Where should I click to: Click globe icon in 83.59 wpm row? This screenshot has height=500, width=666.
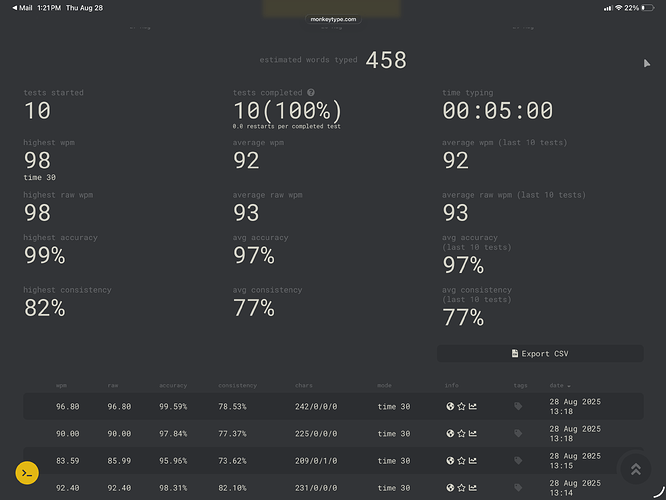pyautogui.click(x=450, y=461)
